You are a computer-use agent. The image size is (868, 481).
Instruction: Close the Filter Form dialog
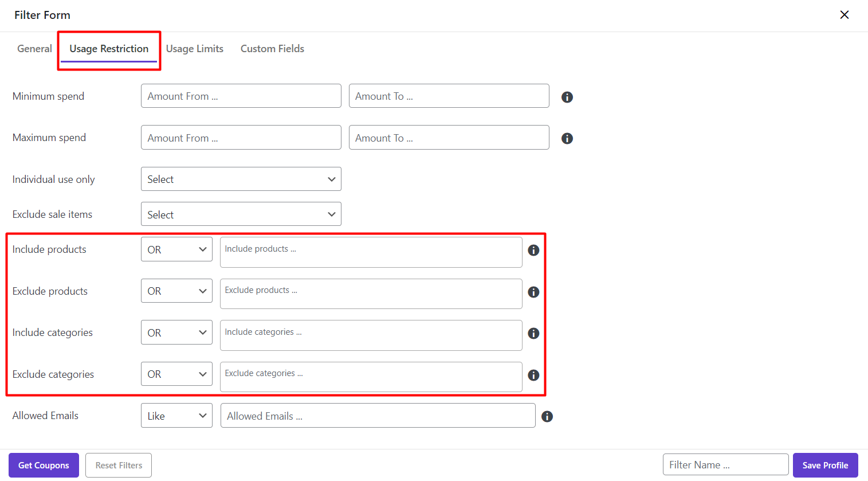844,15
